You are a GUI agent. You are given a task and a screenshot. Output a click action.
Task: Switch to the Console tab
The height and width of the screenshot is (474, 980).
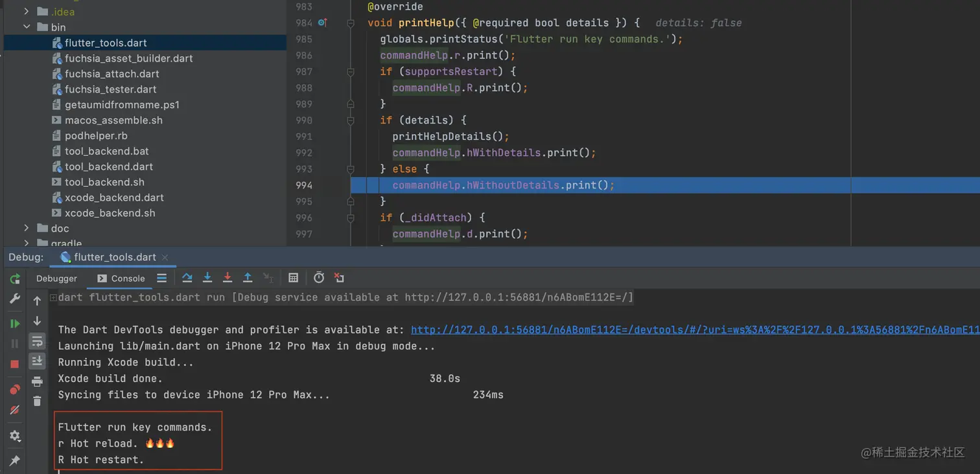(x=121, y=278)
